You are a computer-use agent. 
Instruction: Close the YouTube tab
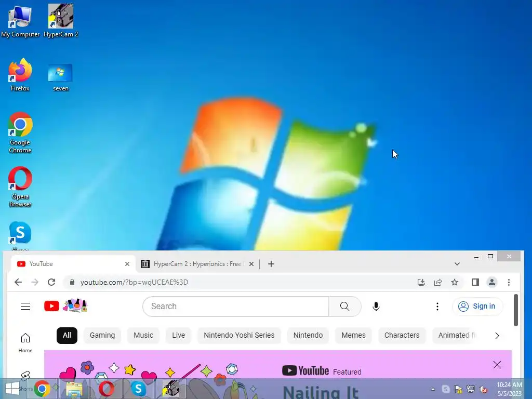(127, 264)
